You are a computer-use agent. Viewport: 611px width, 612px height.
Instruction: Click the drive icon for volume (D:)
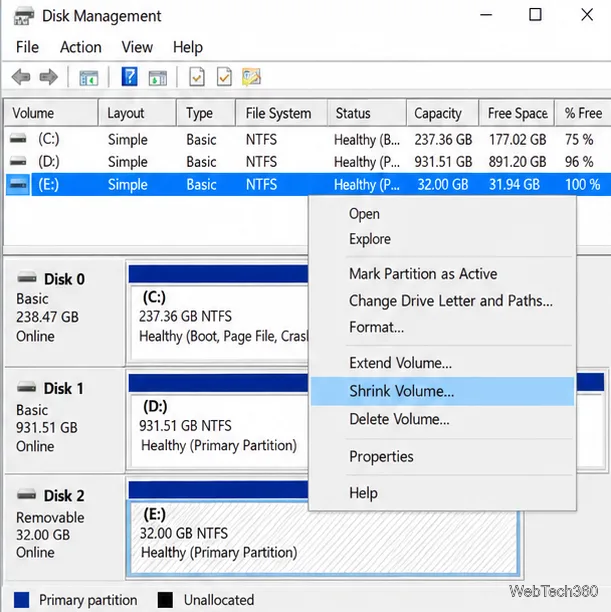coord(18,161)
